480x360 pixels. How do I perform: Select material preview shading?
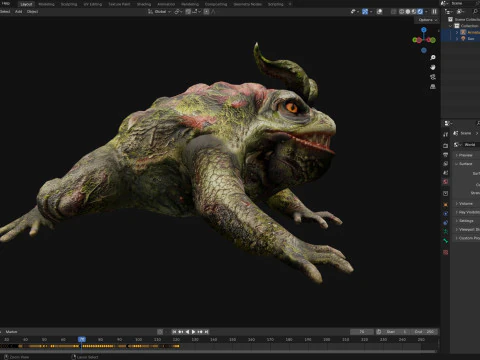tap(414, 12)
